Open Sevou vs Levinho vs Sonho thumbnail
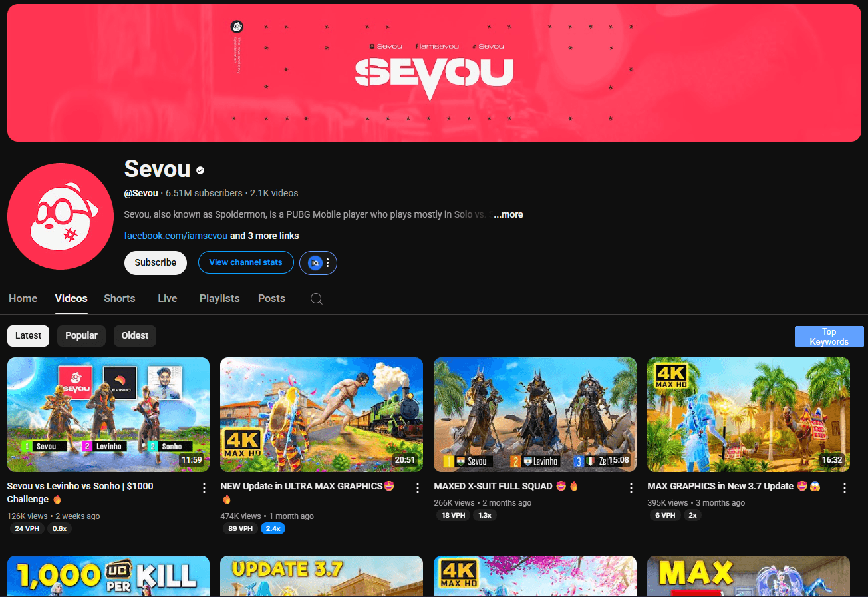868x597 pixels. click(108, 415)
